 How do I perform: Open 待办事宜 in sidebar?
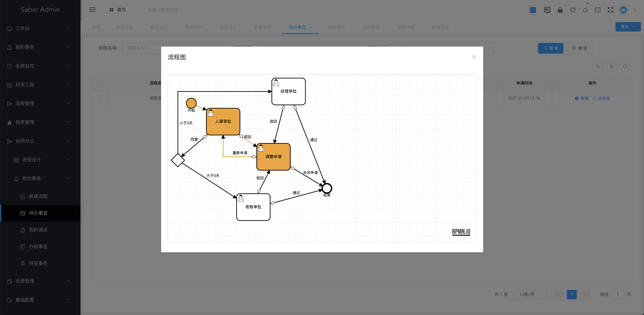tap(40, 213)
